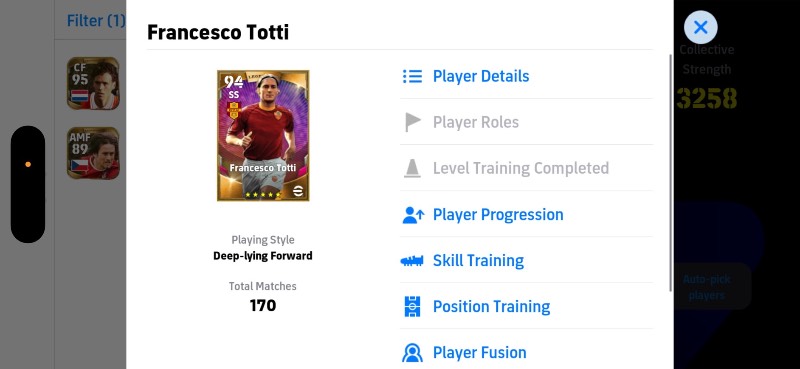This screenshot has width=800, height=369.
Task: Click the Player Fusion icon
Action: (412, 353)
